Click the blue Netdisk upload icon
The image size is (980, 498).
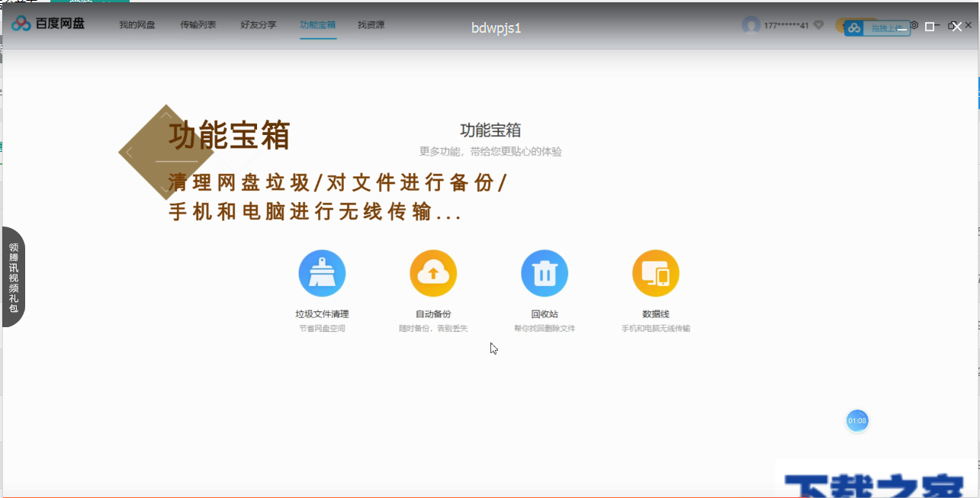click(853, 26)
